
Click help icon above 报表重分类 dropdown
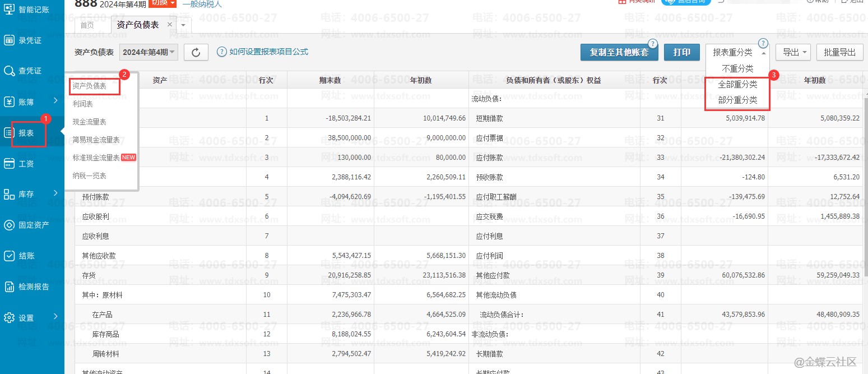(763, 43)
